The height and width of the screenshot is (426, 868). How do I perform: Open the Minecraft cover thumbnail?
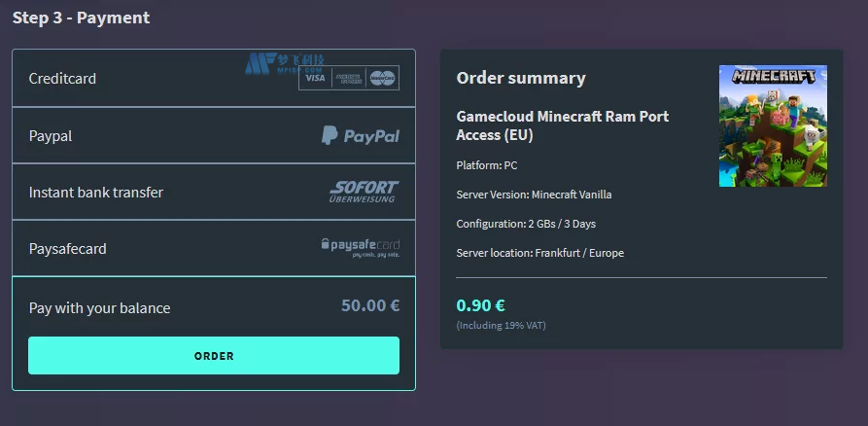tap(773, 126)
